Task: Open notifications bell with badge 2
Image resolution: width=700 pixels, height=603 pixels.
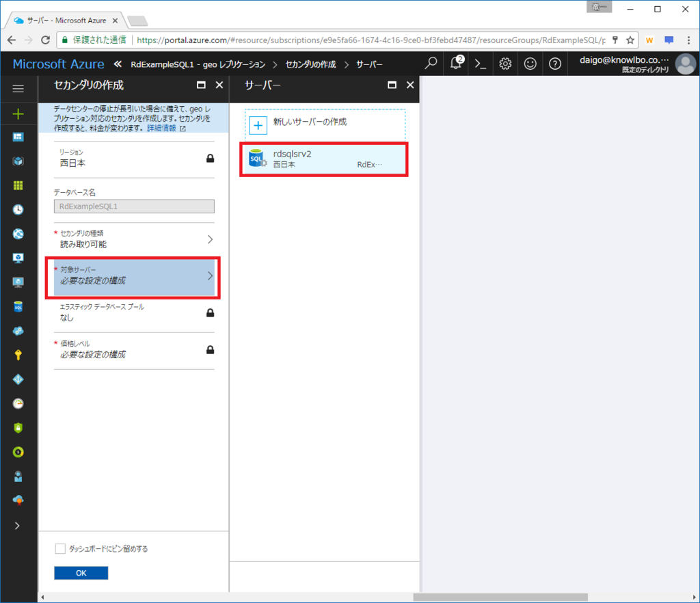Action: (456, 63)
